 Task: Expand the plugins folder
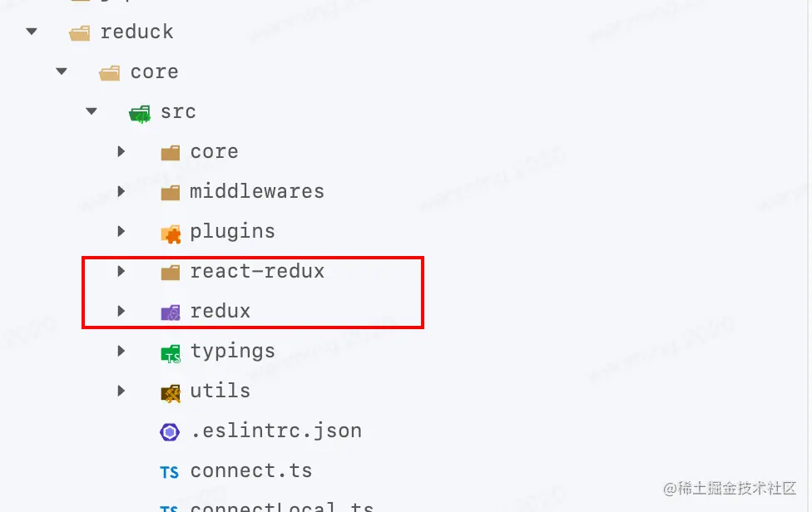tap(121, 231)
